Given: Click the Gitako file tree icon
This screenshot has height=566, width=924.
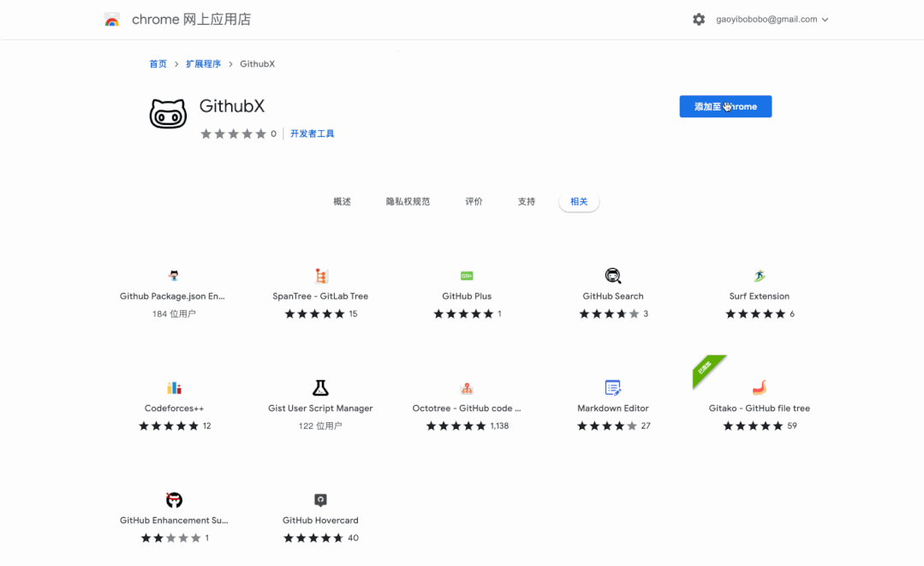Looking at the screenshot, I should point(759,388).
